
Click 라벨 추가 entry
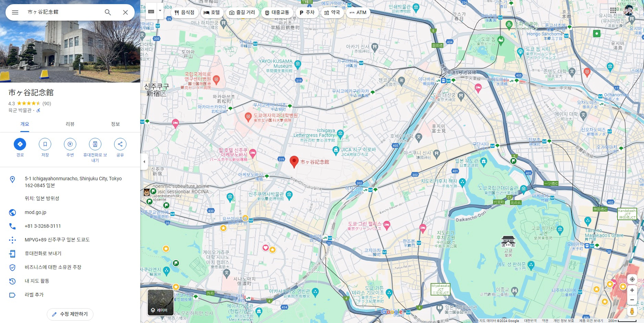pyautogui.click(x=70, y=295)
